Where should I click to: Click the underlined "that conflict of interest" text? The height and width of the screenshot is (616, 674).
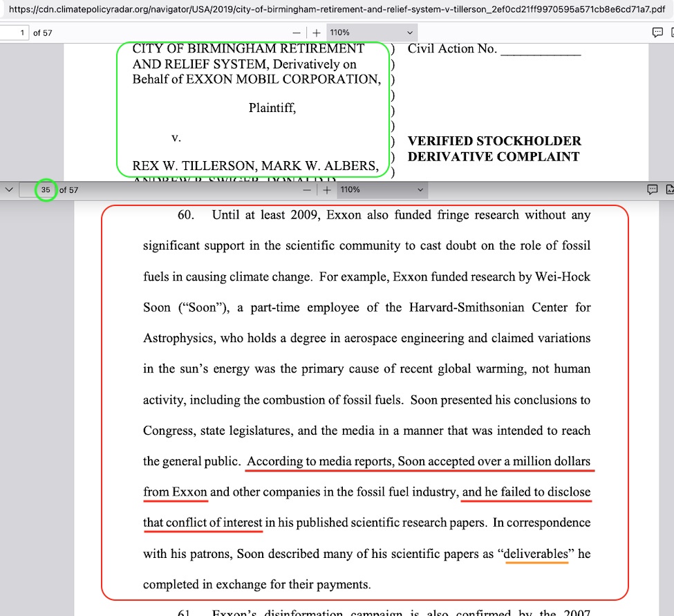[203, 523]
